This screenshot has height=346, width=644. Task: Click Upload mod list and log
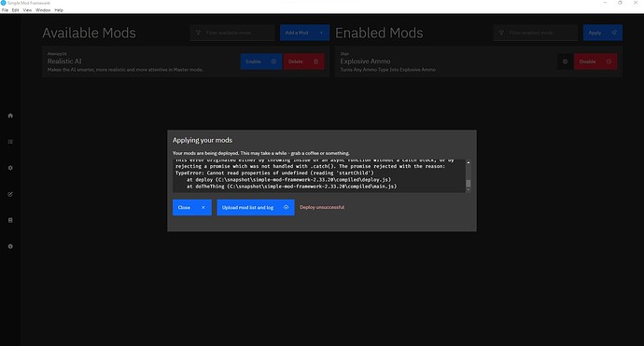(x=256, y=208)
